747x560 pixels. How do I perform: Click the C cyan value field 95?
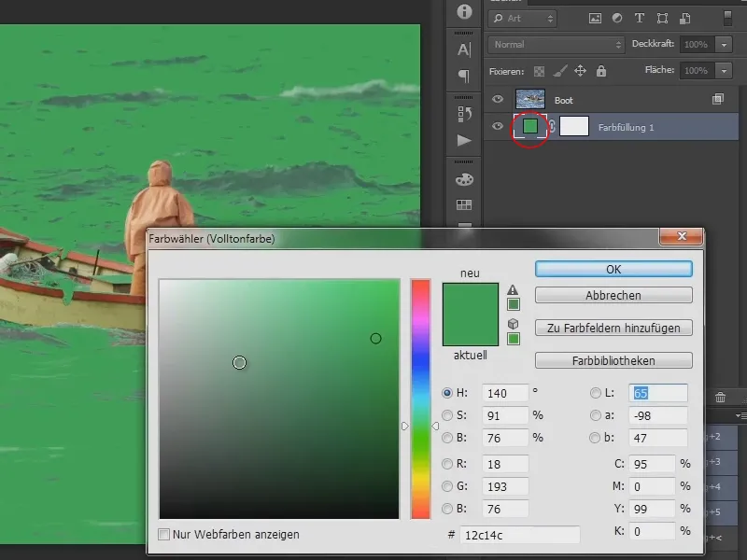point(652,464)
